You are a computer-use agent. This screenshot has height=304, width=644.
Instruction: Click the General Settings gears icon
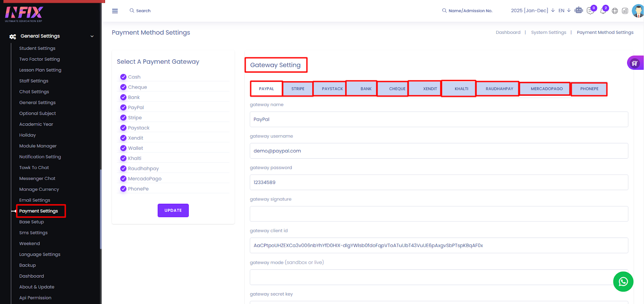tap(13, 36)
